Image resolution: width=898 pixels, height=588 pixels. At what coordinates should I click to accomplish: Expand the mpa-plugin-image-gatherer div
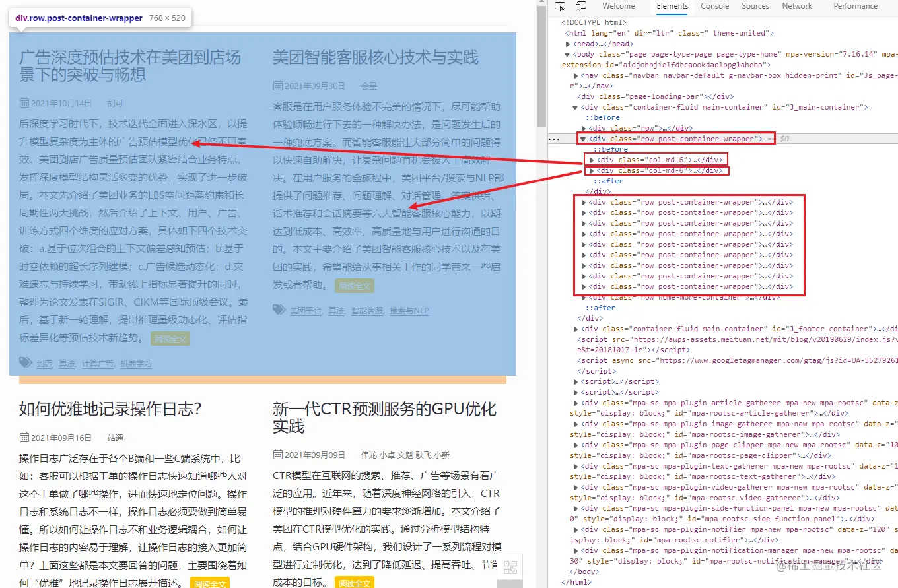pyautogui.click(x=576, y=424)
